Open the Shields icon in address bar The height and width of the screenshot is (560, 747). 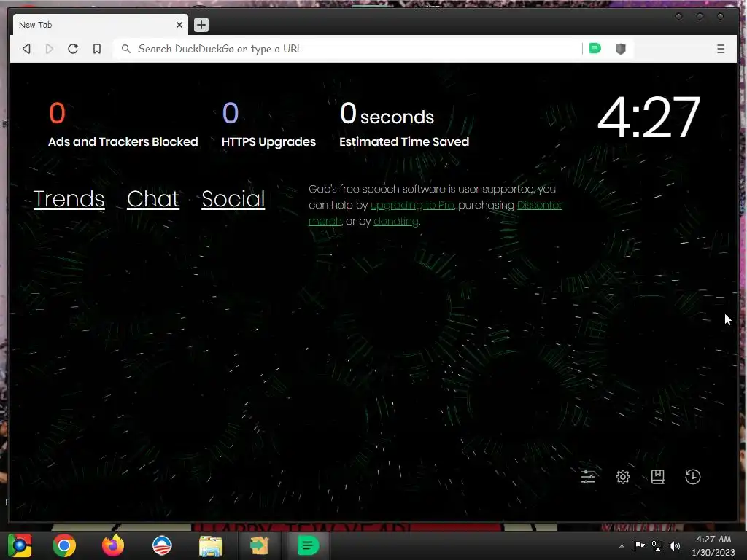(x=620, y=49)
